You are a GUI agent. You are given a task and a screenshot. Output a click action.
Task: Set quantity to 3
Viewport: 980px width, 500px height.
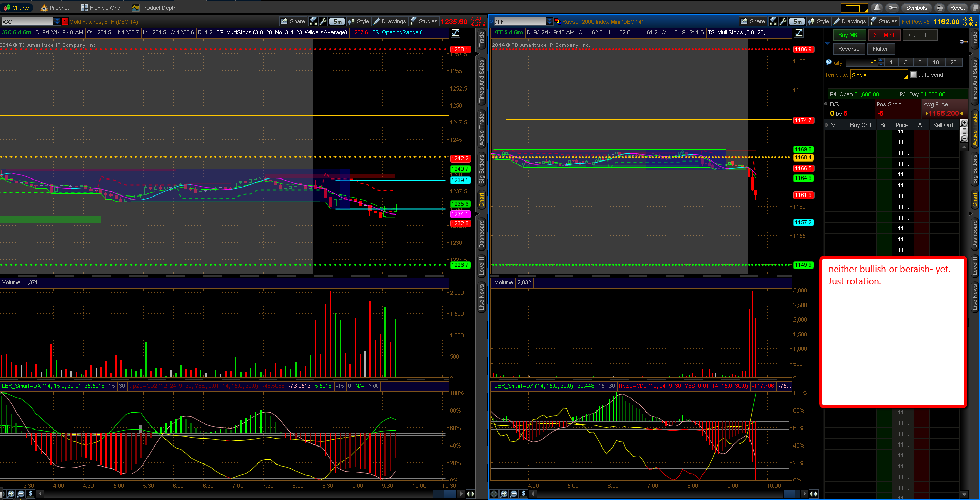tap(905, 62)
